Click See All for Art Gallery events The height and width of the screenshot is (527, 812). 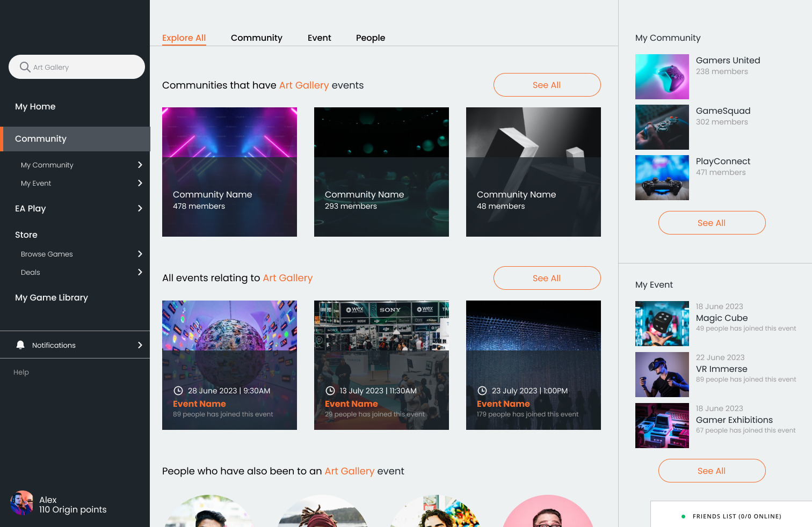[547, 278]
